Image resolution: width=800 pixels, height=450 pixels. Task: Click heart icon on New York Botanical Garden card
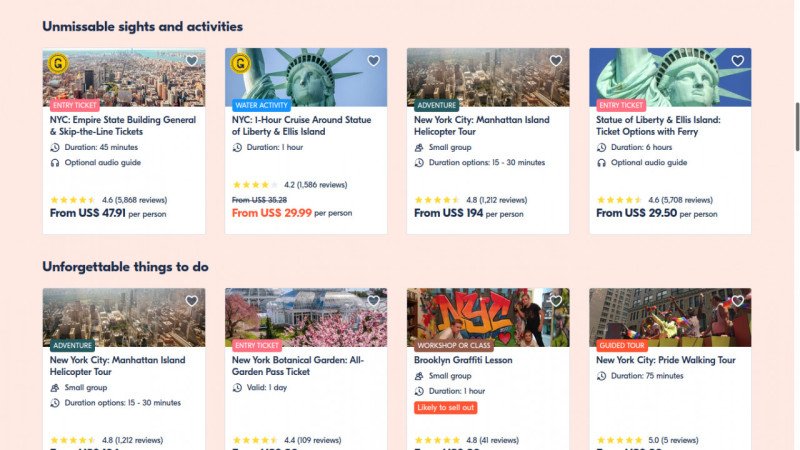(x=373, y=301)
